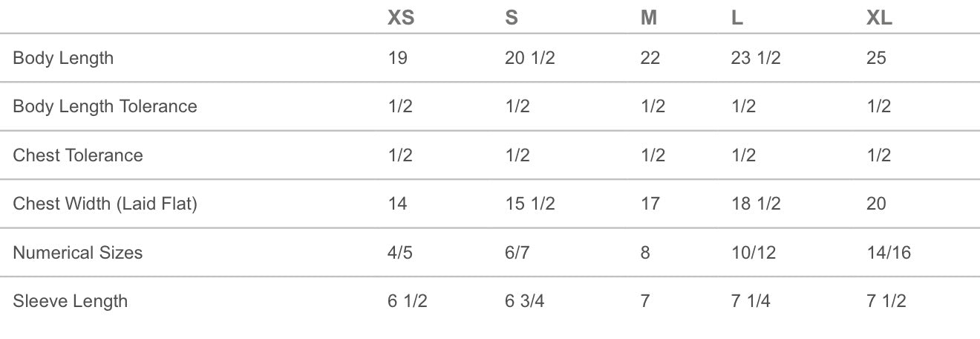This screenshot has width=980, height=339.
Task: Click the sleeve length 6 3/4 cell
Action: (x=524, y=301)
